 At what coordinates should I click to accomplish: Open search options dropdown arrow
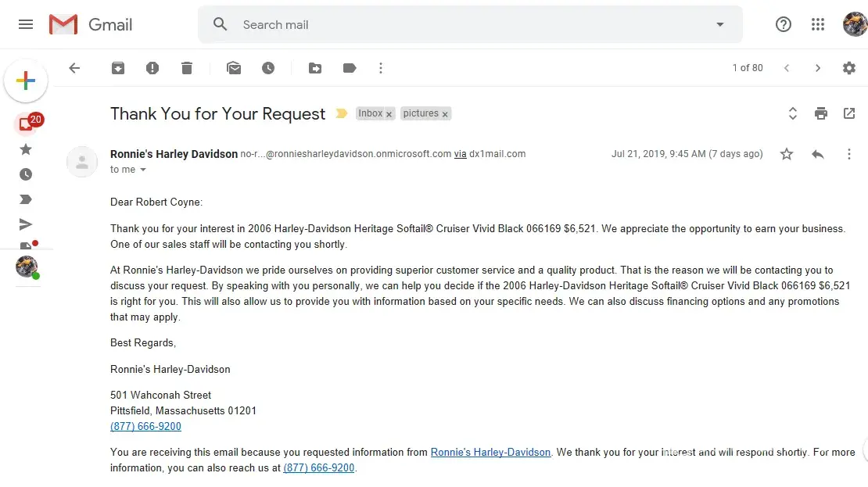[720, 24]
